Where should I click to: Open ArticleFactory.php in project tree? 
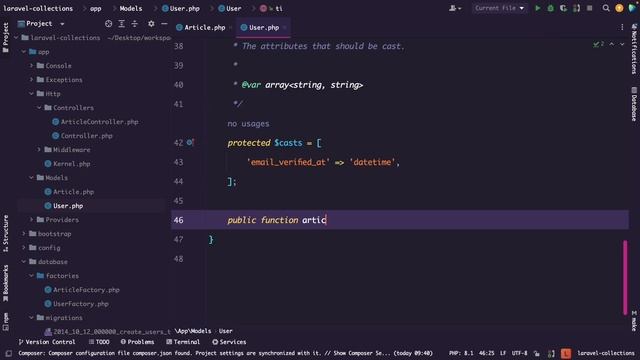pyautogui.click(x=82, y=290)
